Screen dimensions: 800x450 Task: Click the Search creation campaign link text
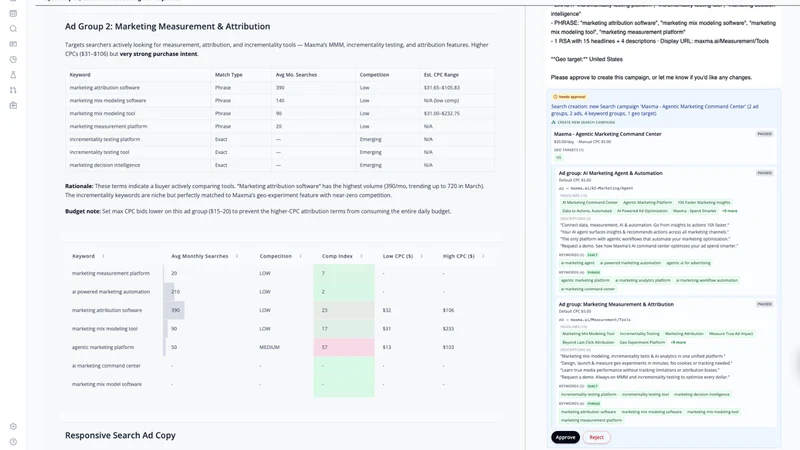pos(655,110)
